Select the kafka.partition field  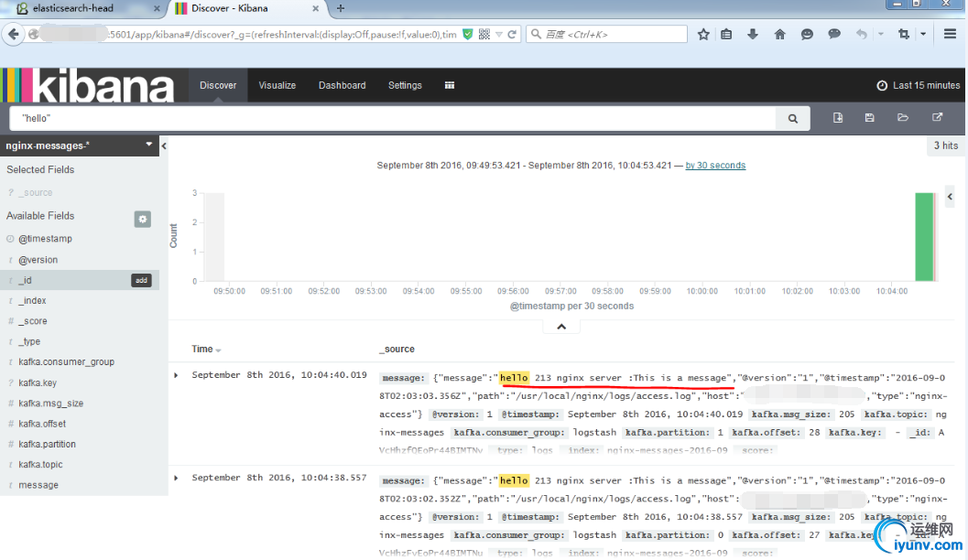point(47,444)
